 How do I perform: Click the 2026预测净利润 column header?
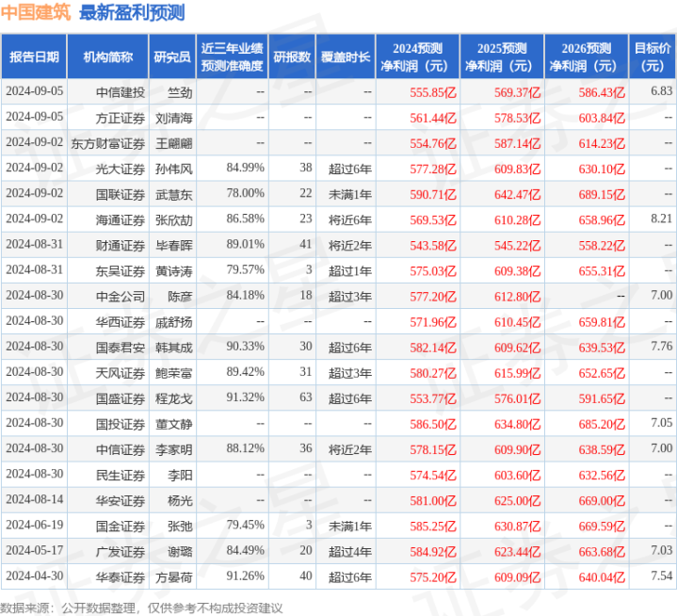point(587,57)
